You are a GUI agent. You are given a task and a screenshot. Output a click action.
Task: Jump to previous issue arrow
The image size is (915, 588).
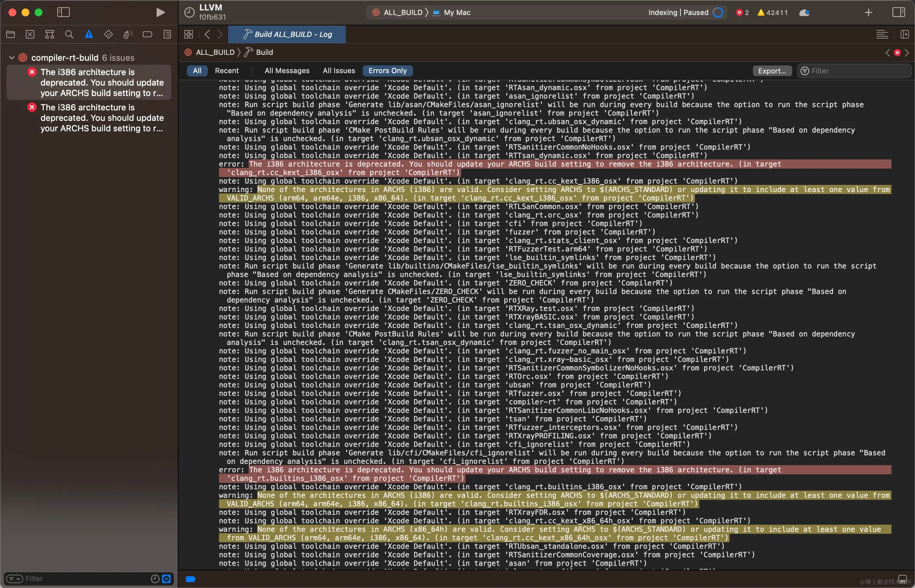[x=888, y=53]
